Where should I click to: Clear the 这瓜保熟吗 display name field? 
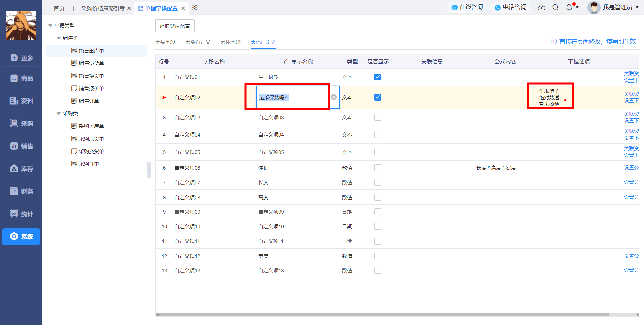(334, 97)
